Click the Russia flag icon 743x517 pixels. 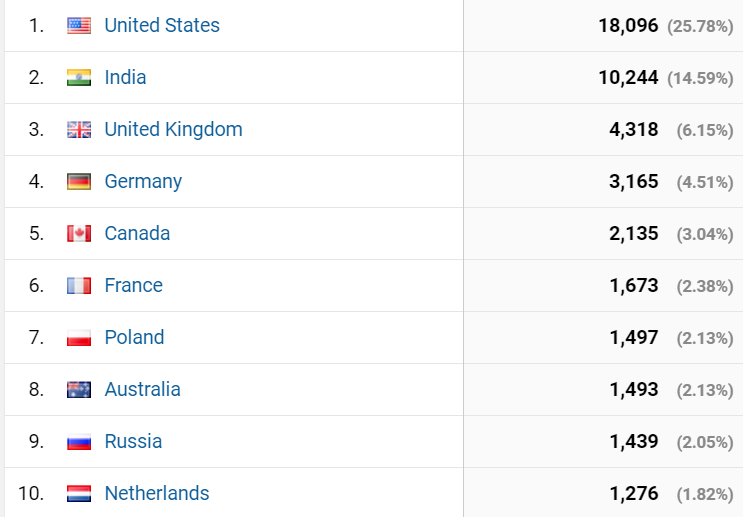(x=79, y=442)
